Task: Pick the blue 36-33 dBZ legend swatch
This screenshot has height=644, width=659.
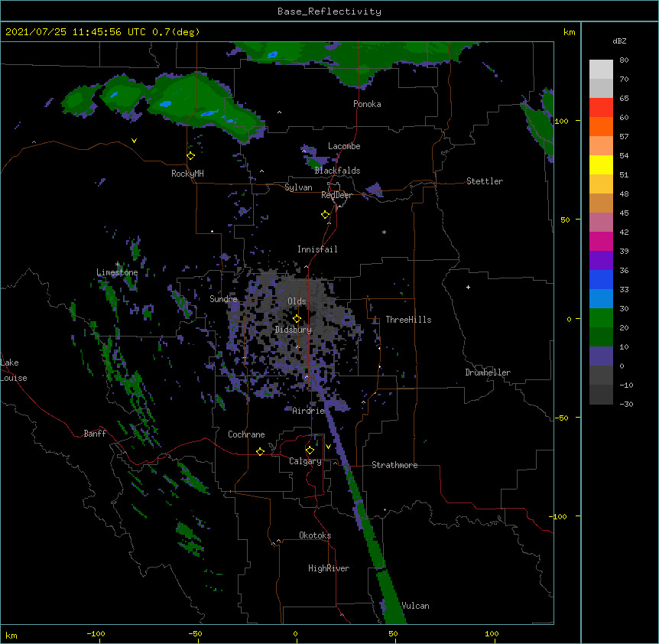Action: tap(601, 279)
